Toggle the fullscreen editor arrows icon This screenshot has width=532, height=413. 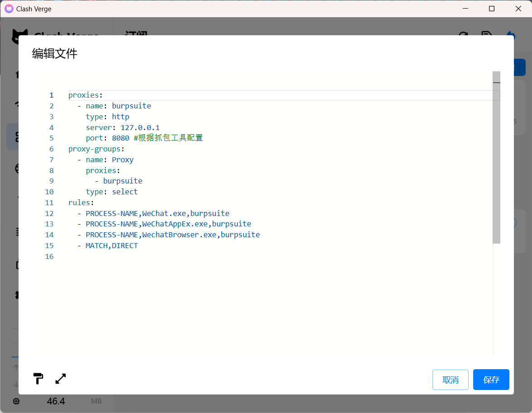[x=61, y=379]
